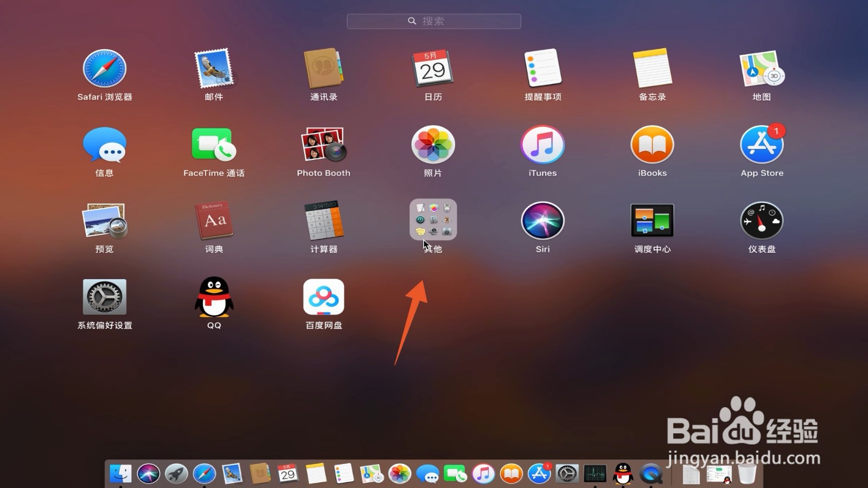868x488 pixels.
Task: Click the Siri icon in the Dock
Action: pos(148,474)
